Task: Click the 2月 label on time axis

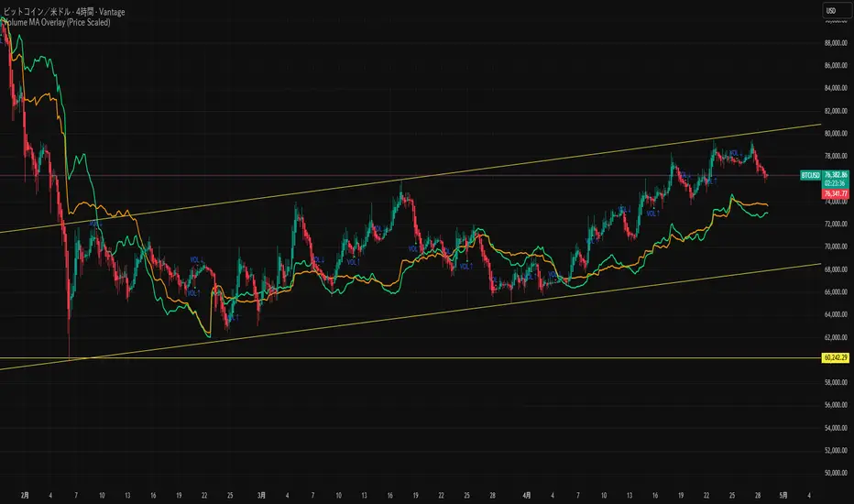Action: (x=25, y=495)
